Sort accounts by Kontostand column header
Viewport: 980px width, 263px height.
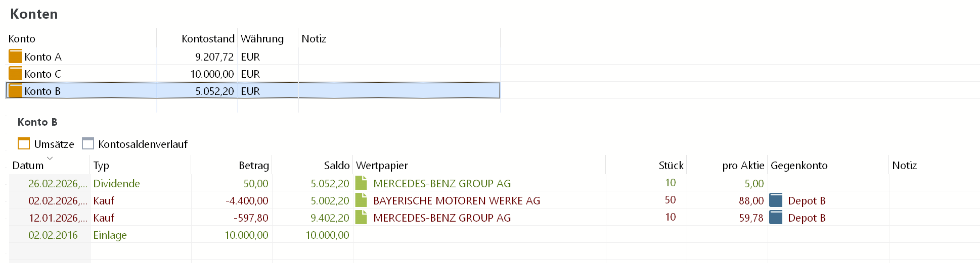coord(208,39)
